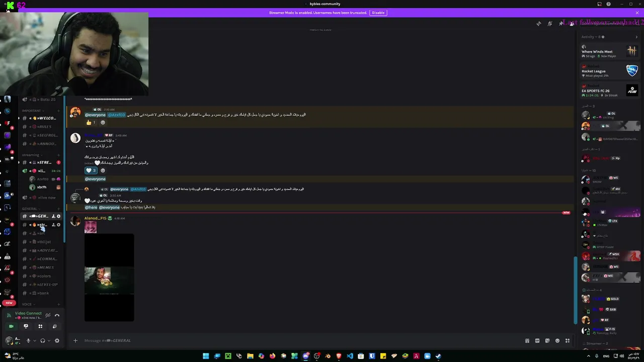Viewport: 644px width, 362px height.
Task: Deafen with the headphones icon
Action: pos(43,340)
